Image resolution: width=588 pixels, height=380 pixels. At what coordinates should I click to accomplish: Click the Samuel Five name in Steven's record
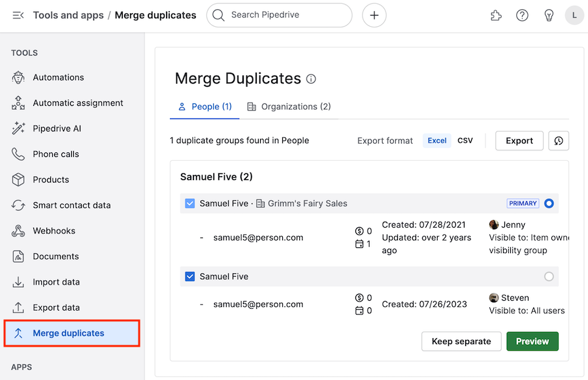click(224, 277)
